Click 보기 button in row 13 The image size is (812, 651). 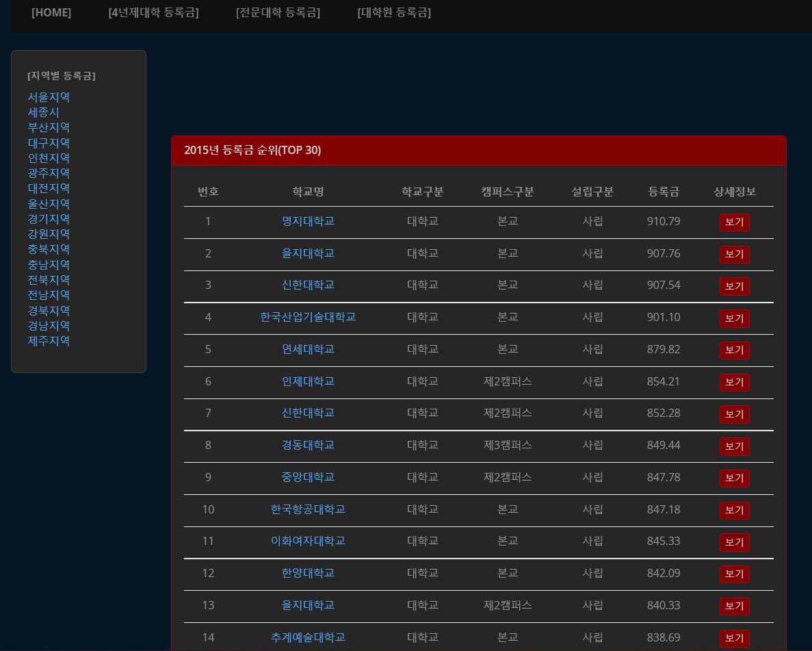click(x=734, y=607)
